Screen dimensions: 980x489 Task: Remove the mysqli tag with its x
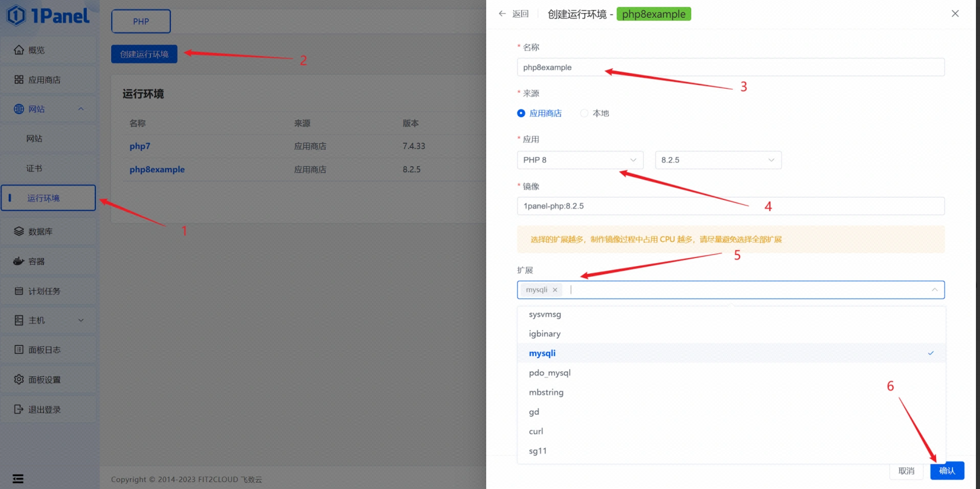coord(555,290)
